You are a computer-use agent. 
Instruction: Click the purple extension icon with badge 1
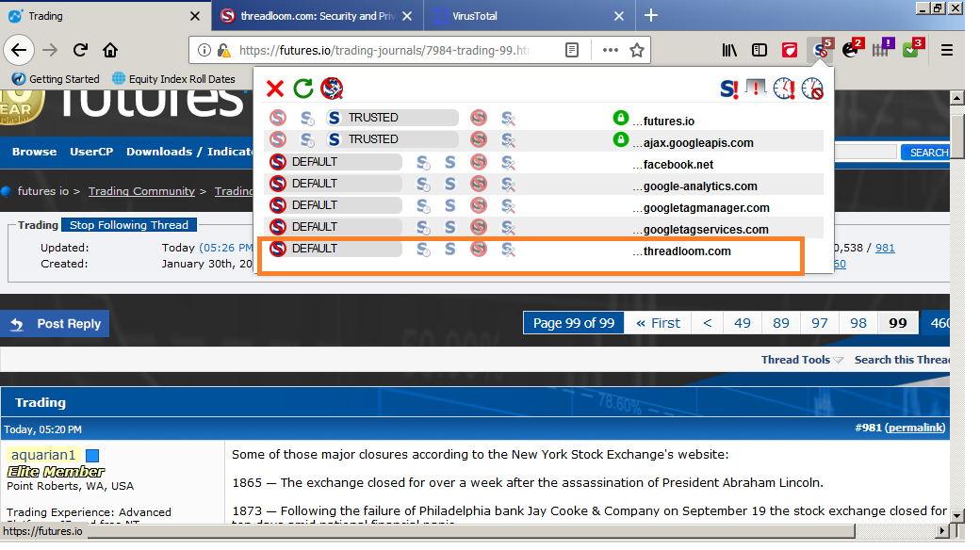[881, 50]
